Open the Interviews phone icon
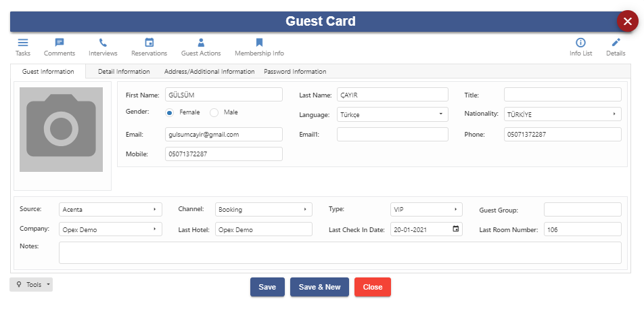 [x=103, y=43]
